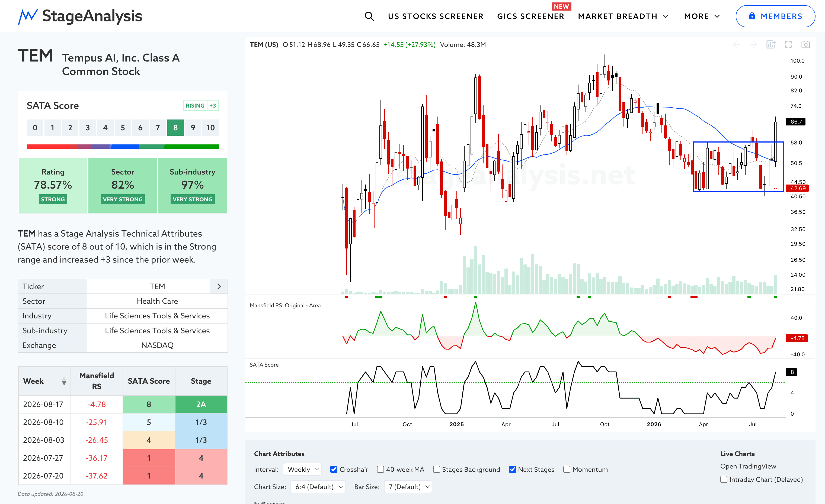Image resolution: width=825 pixels, height=504 pixels.
Task: Click the Members button
Action: click(775, 16)
